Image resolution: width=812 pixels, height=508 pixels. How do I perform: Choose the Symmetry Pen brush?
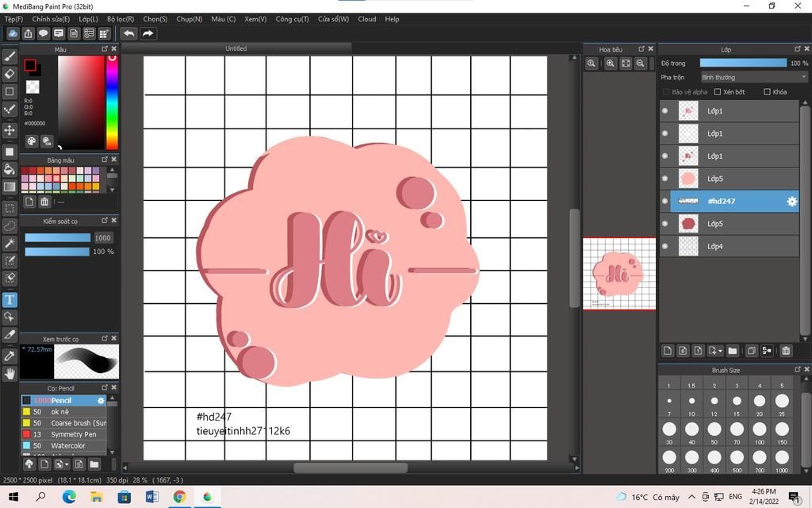point(63,434)
